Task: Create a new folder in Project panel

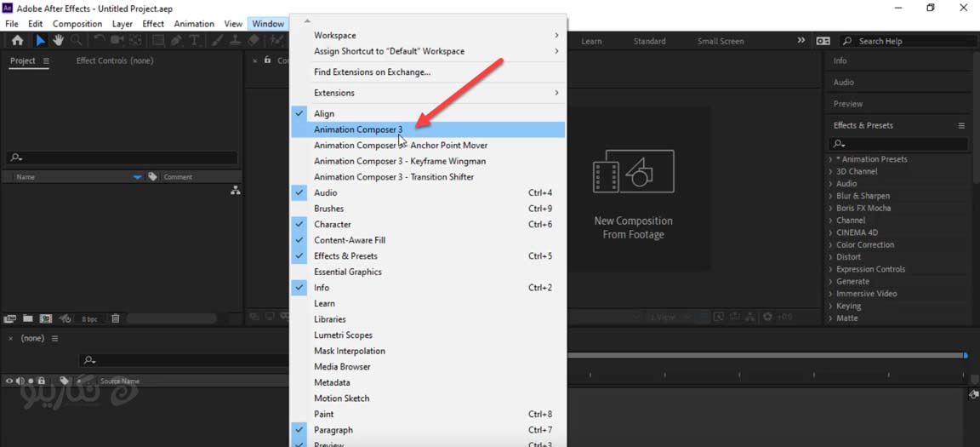Action: click(27, 318)
